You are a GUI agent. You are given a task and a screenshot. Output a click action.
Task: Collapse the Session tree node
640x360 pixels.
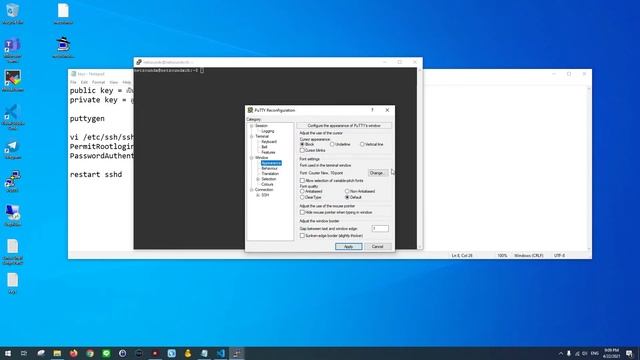pyautogui.click(x=251, y=126)
